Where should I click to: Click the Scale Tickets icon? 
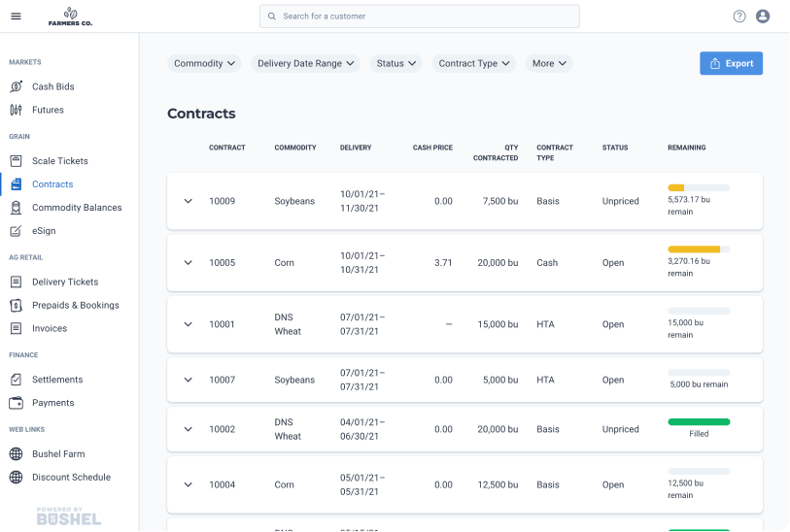17,161
